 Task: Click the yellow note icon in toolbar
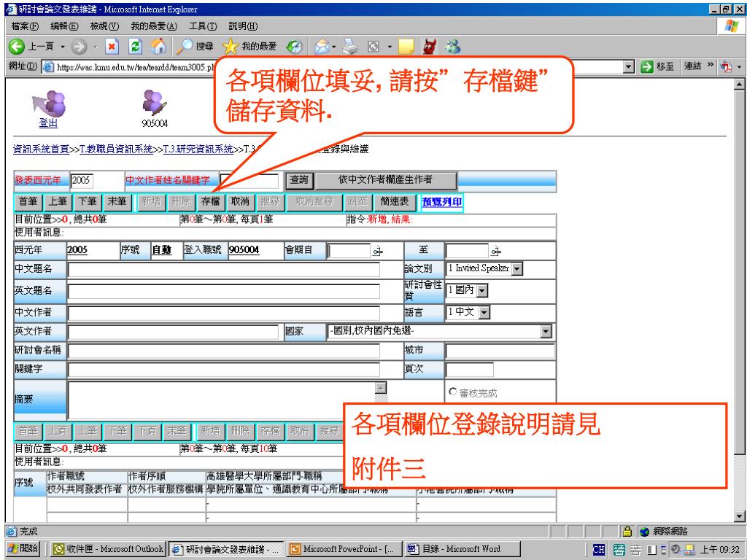406,46
